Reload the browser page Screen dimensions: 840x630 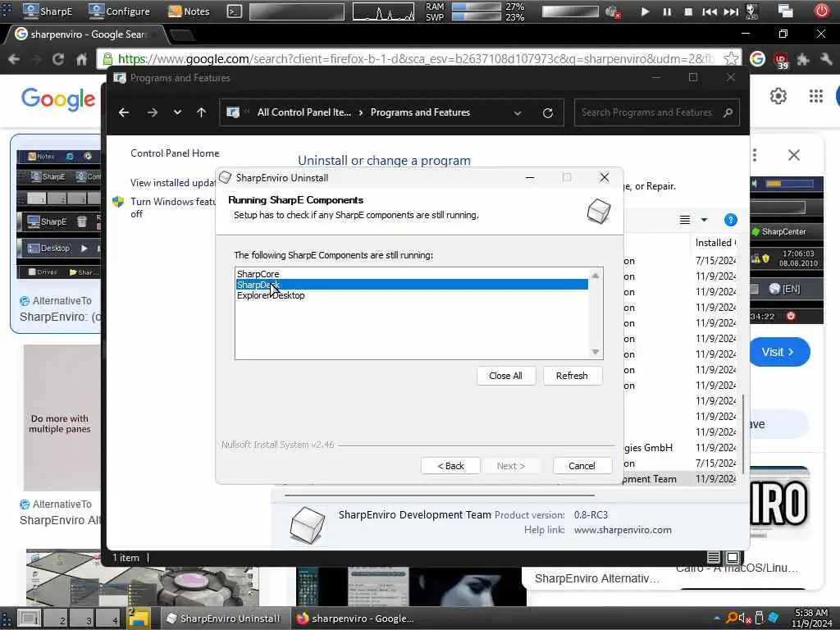tap(58, 59)
